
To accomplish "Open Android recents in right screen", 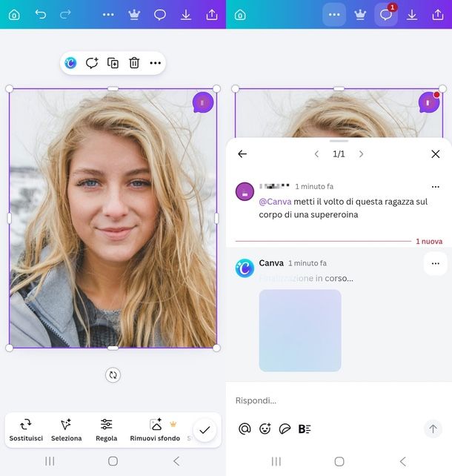I will [276, 461].
